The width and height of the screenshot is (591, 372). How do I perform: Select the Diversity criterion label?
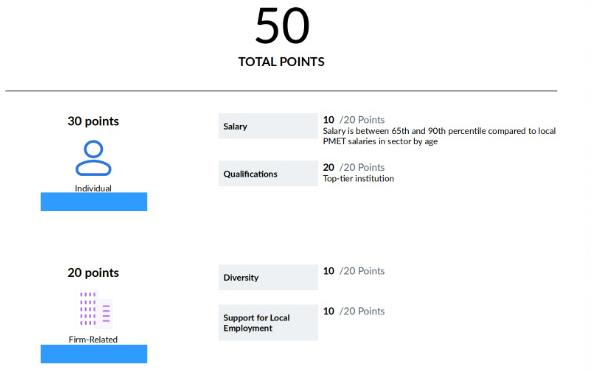(268, 277)
